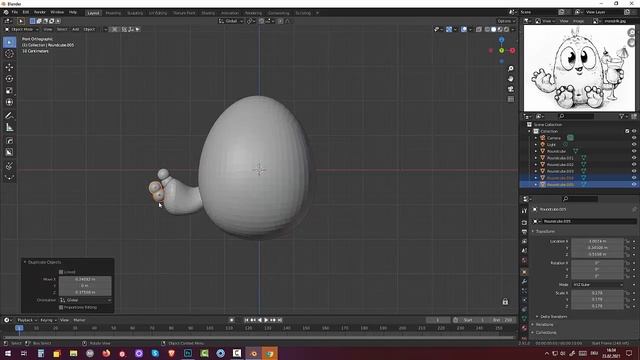Open the rotation Mode XYZ Euler dropdown
The height and width of the screenshot is (360, 640).
pos(598,284)
